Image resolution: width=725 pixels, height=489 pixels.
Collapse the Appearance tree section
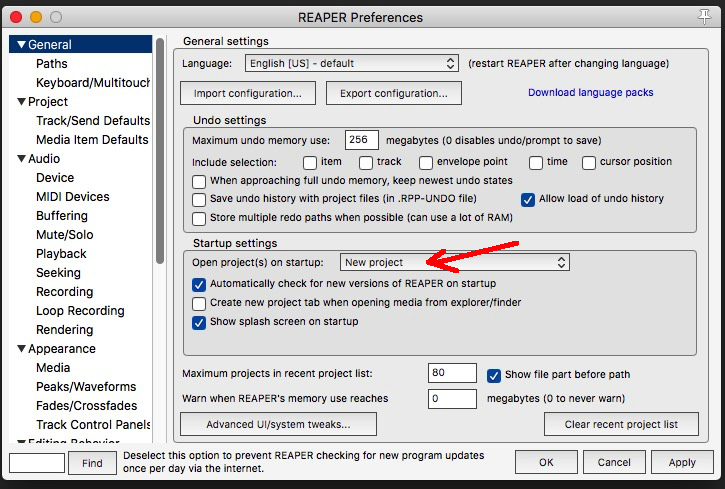click(21, 348)
